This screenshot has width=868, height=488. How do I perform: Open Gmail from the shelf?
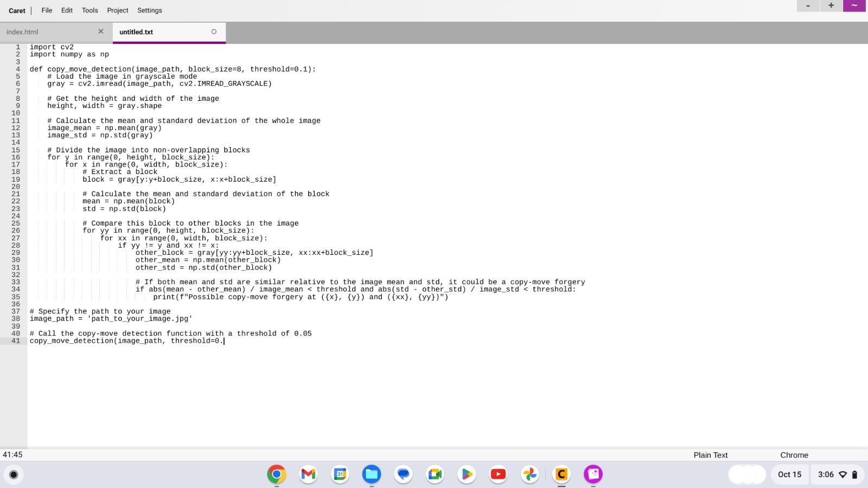tap(308, 474)
